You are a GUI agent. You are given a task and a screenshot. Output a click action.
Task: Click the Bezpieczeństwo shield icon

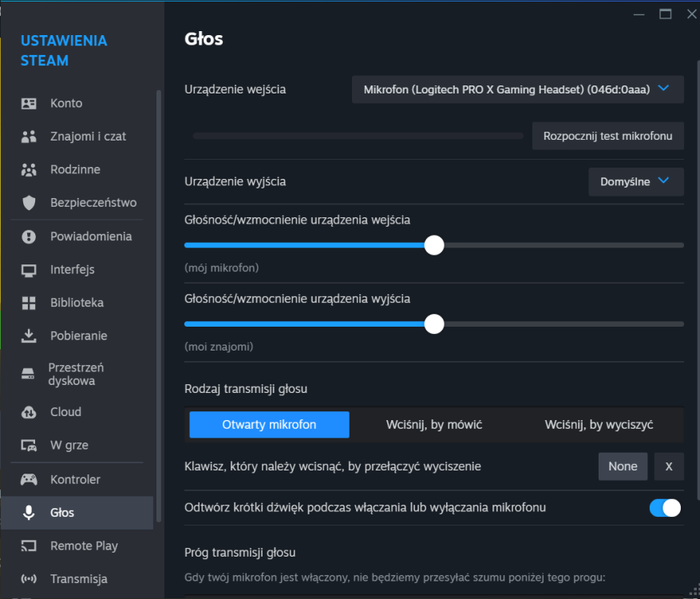tap(29, 203)
